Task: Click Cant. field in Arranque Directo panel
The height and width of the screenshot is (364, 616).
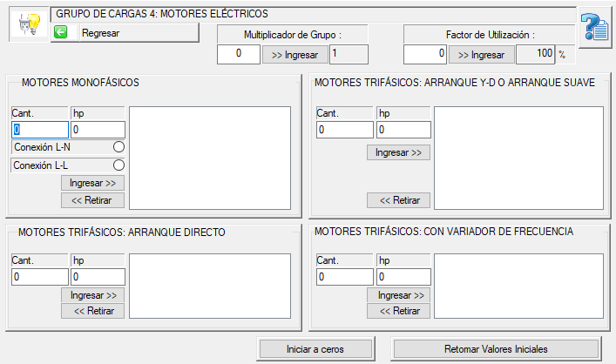Action: pos(39,277)
